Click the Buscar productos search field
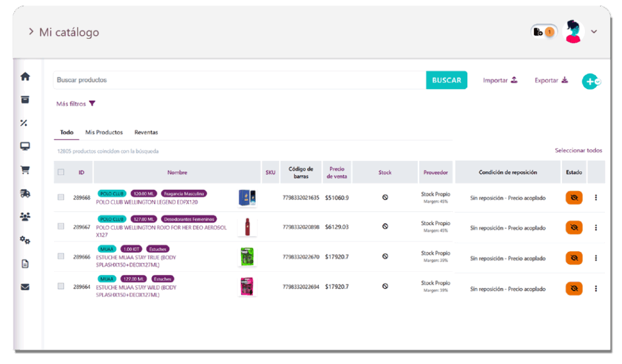Image resolution: width=622 pixels, height=364 pixels. (239, 80)
